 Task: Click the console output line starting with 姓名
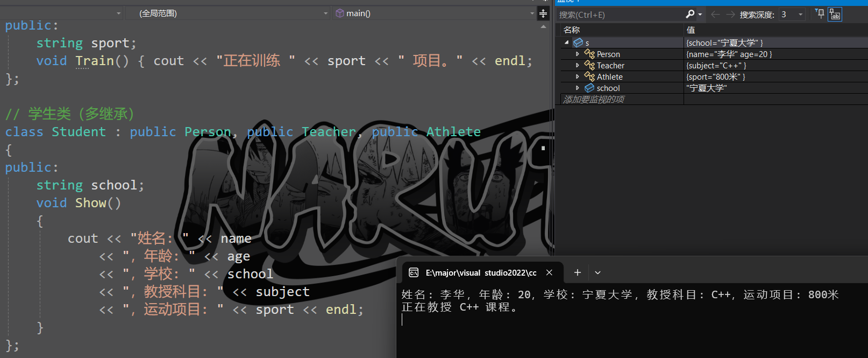tap(620, 294)
